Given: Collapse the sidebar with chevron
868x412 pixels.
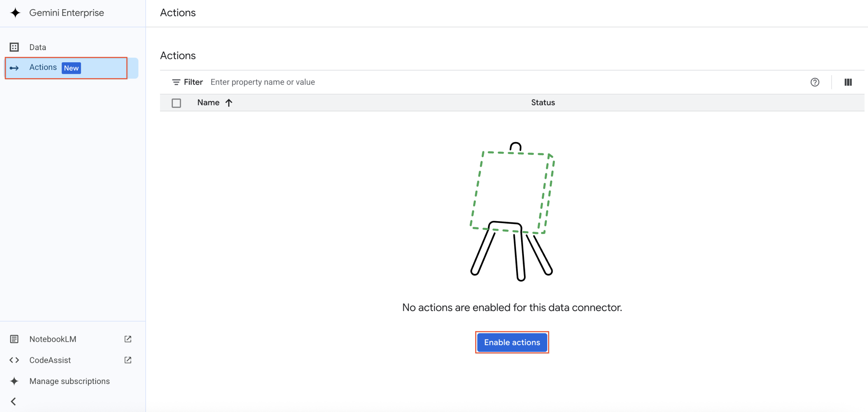Looking at the screenshot, I should click(x=14, y=401).
